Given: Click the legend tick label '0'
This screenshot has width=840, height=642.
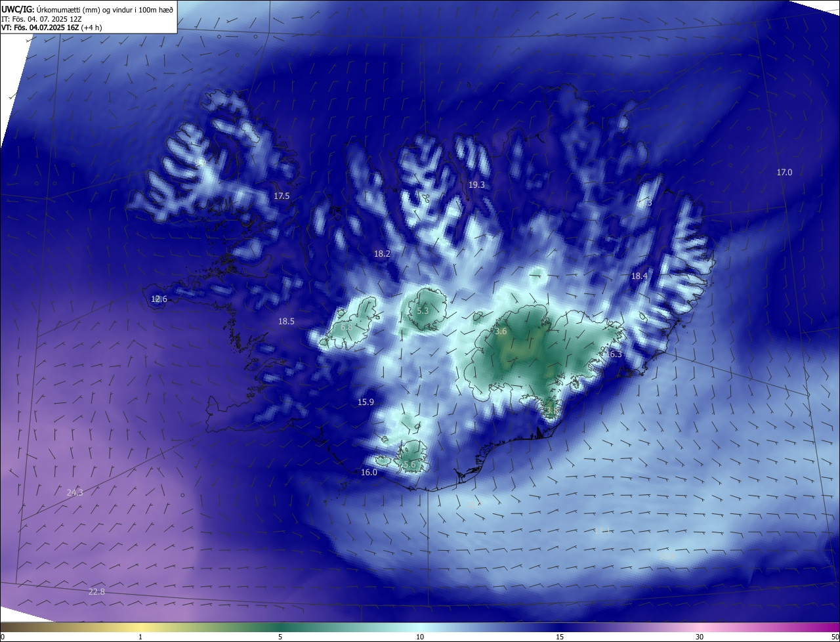Looking at the screenshot, I should (3, 637).
